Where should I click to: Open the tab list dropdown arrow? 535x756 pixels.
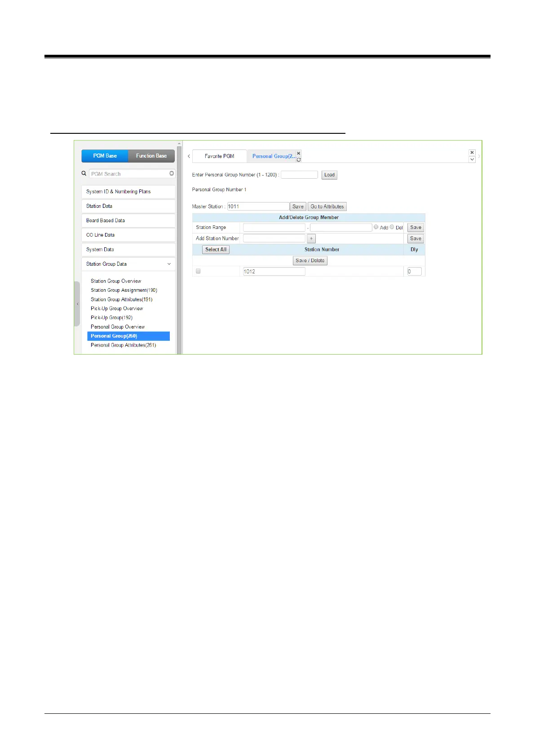pyautogui.click(x=472, y=159)
